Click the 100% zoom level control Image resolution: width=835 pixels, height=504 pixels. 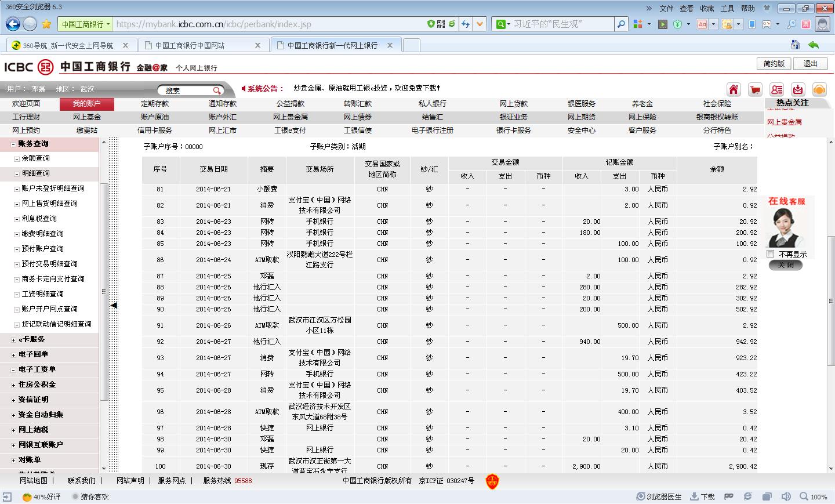pyautogui.click(x=814, y=496)
